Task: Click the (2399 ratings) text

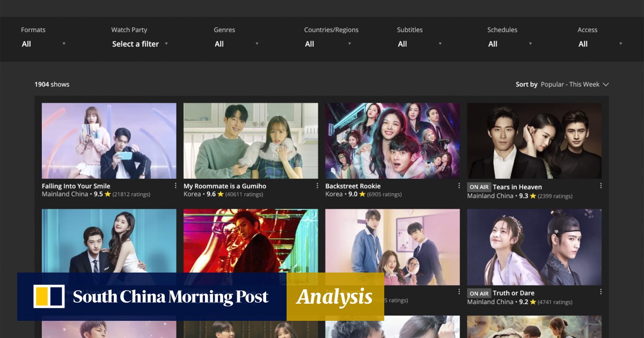Action: click(555, 196)
